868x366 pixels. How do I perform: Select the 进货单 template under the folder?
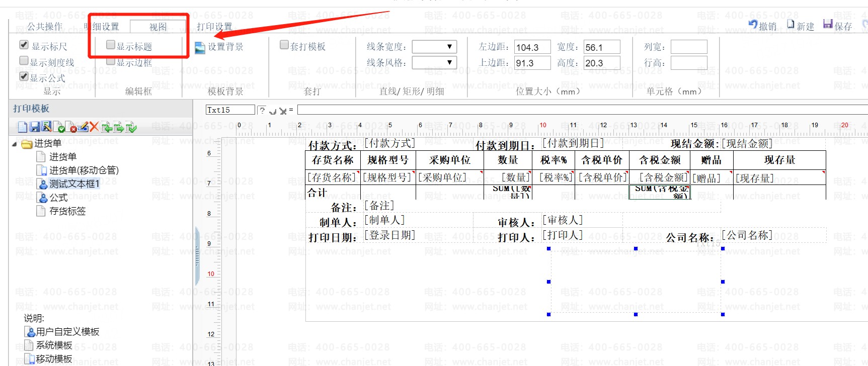coord(63,157)
